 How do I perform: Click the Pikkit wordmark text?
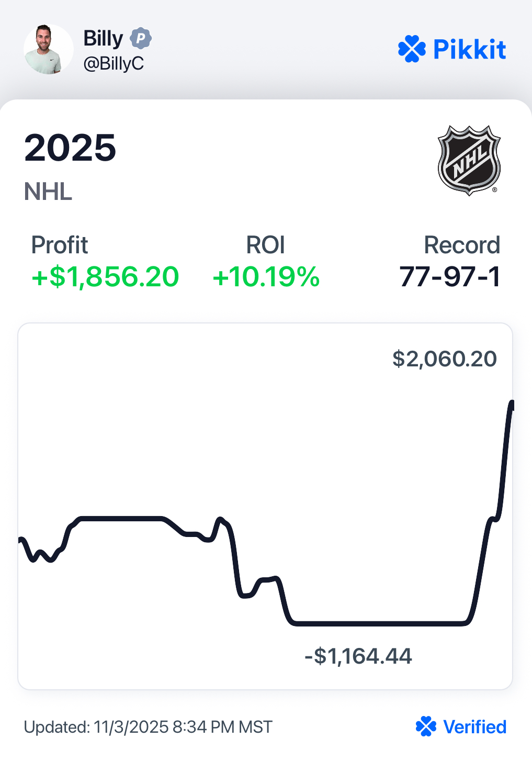tap(469, 50)
